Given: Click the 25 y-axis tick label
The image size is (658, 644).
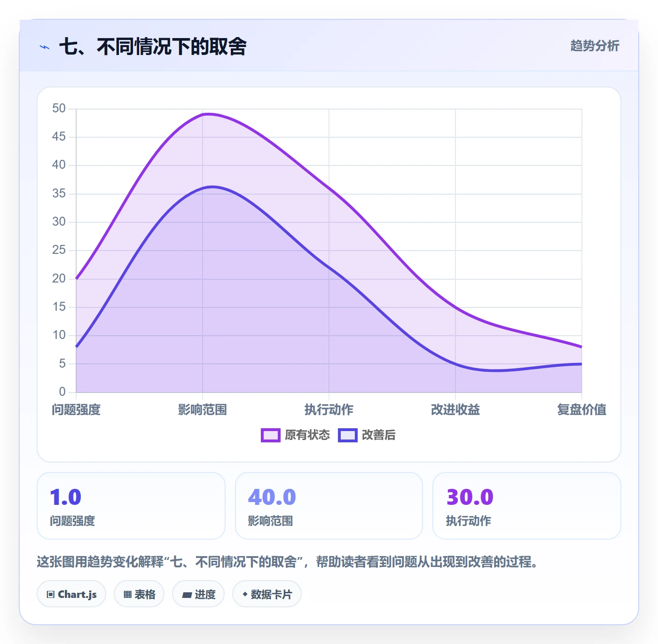Looking at the screenshot, I should [59, 250].
